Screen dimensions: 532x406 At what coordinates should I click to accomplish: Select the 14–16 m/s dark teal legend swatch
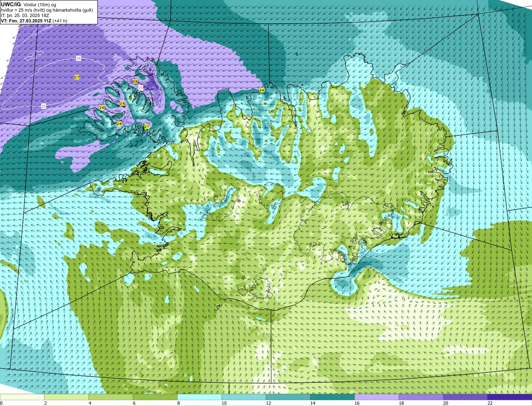tap(332, 397)
